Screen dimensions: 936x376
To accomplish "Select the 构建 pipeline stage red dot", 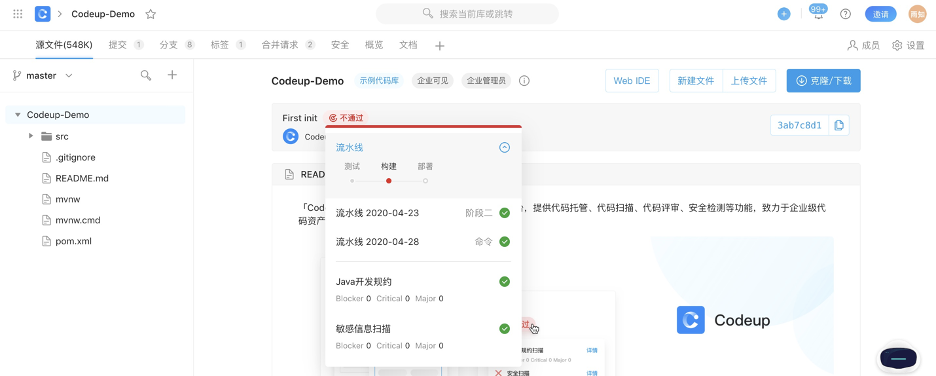I will pyautogui.click(x=389, y=180).
